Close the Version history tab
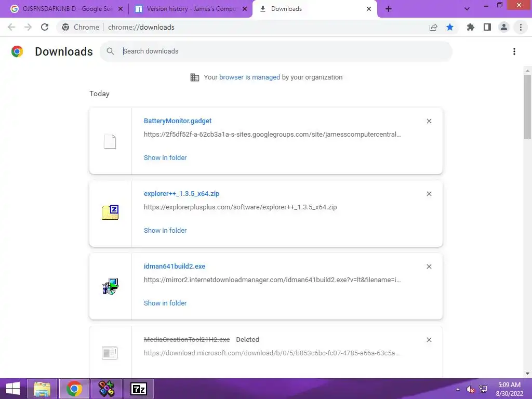This screenshot has height=399, width=532. [245, 9]
